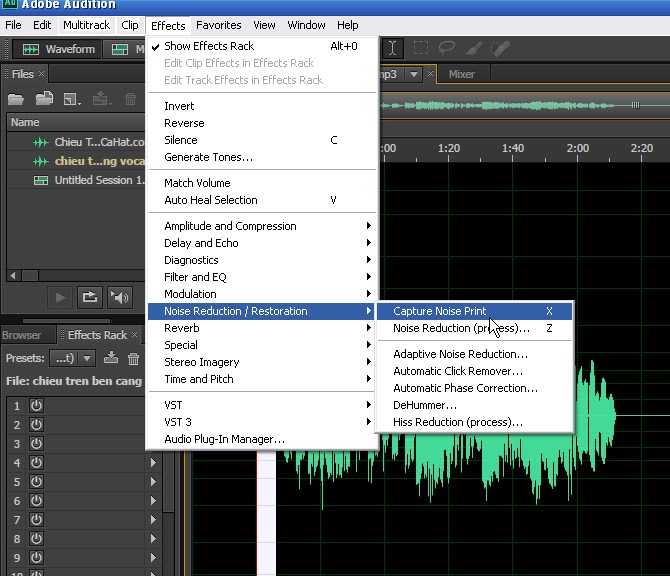Image resolution: width=670 pixels, height=576 pixels.
Task: Open the Favorites menu
Action: [218, 25]
